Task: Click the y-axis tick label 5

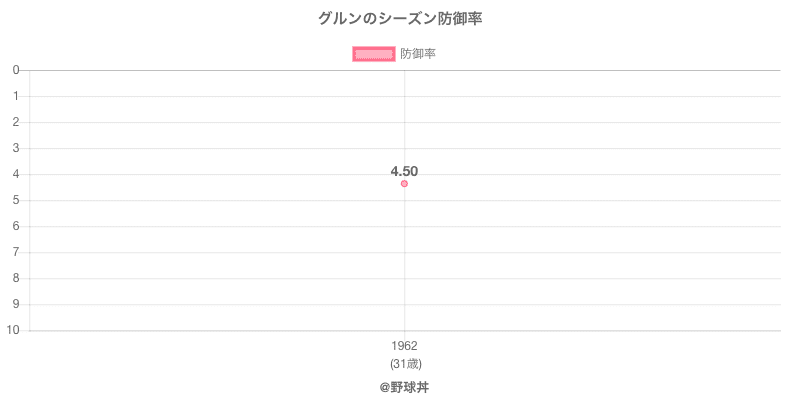Action: pyautogui.click(x=17, y=200)
